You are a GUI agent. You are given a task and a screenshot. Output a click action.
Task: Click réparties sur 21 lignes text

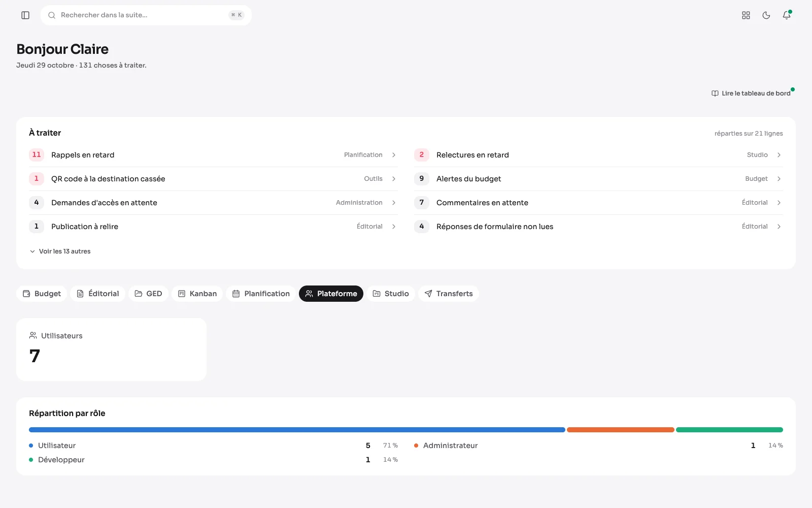[x=749, y=134]
